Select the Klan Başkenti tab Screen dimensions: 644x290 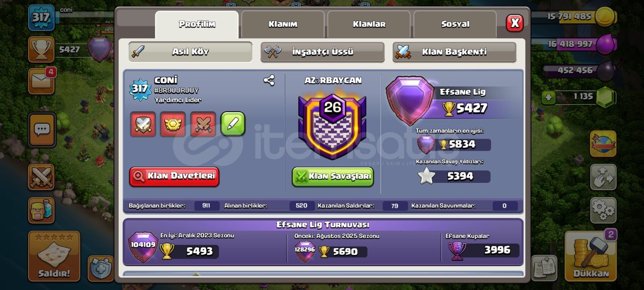tap(454, 52)
